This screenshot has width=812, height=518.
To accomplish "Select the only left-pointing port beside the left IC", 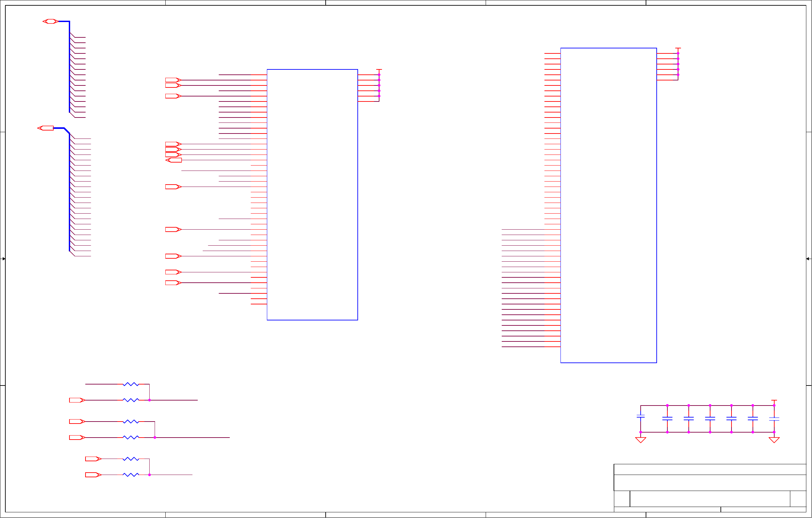I will (x=174, y=160).
